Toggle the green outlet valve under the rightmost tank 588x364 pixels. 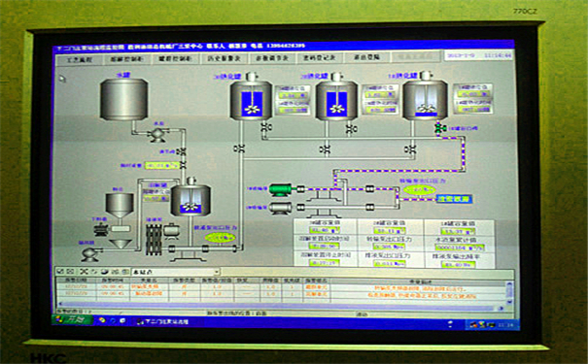tap(438, 128)
